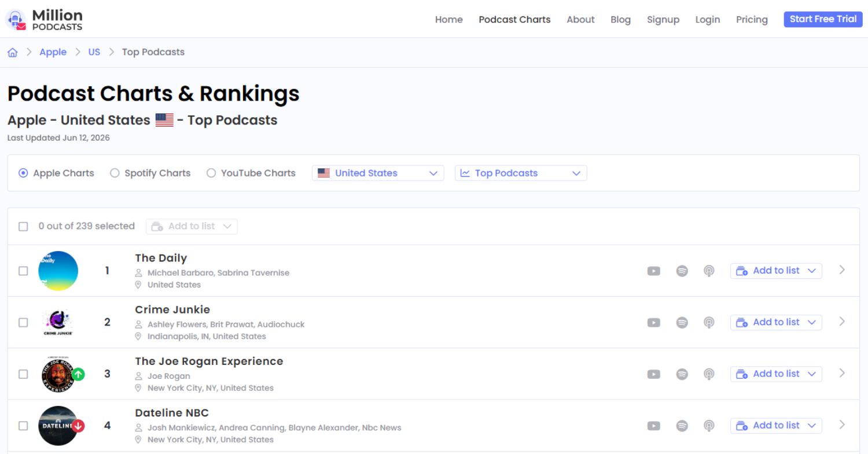Open Apple Podcasts link for Crime Junkie

tap(709, 322)
